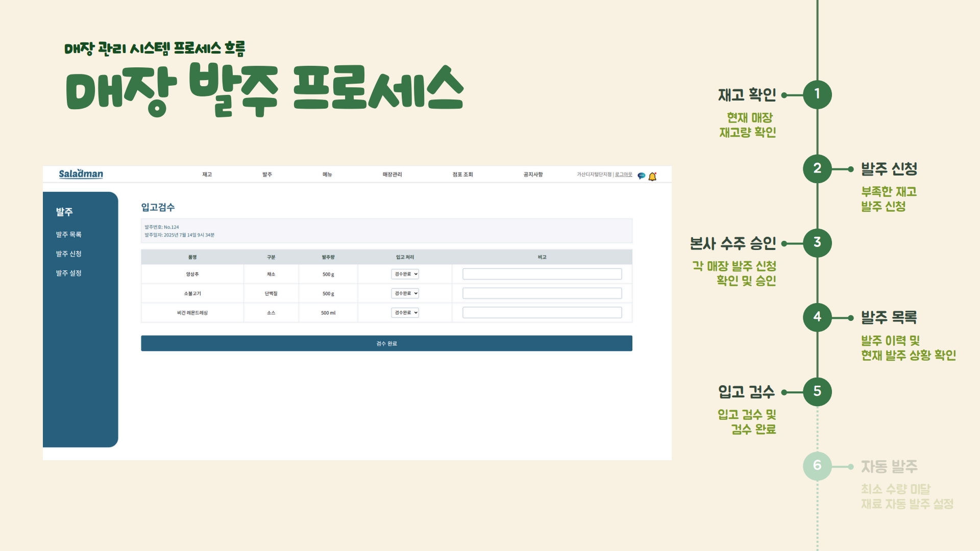
Task: Open 입고 처리 dropdown for 양상추
Action: [x=405, y=274]
